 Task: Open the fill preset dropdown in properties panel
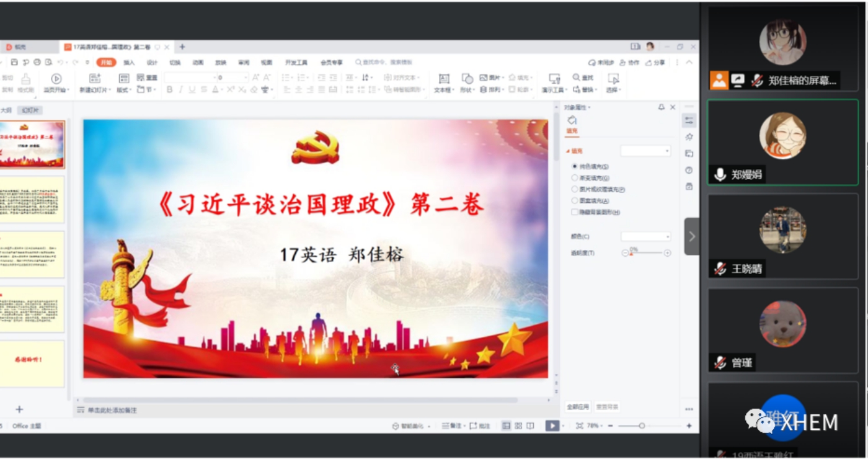coord(645,151)
